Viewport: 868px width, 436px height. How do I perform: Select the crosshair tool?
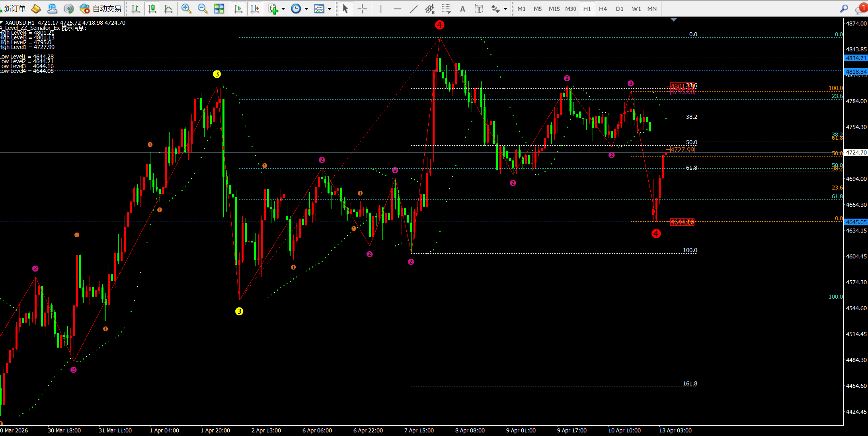point(362,8)
